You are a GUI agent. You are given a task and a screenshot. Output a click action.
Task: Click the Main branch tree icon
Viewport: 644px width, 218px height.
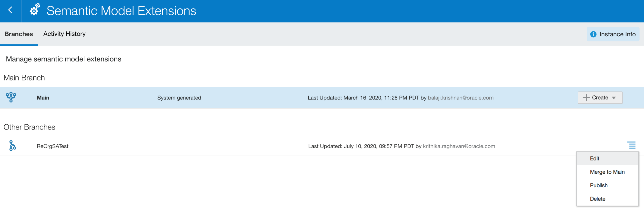coord(11,97)
